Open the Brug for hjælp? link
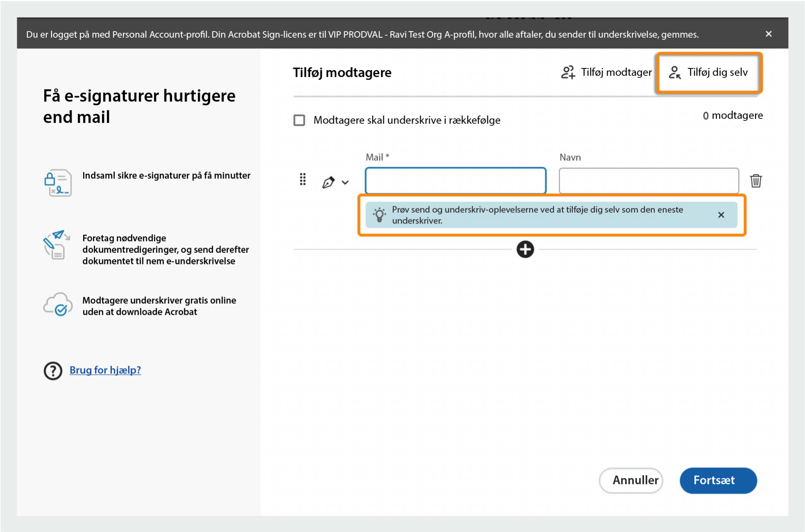The image size is (805, 532). tap(105, 370)
